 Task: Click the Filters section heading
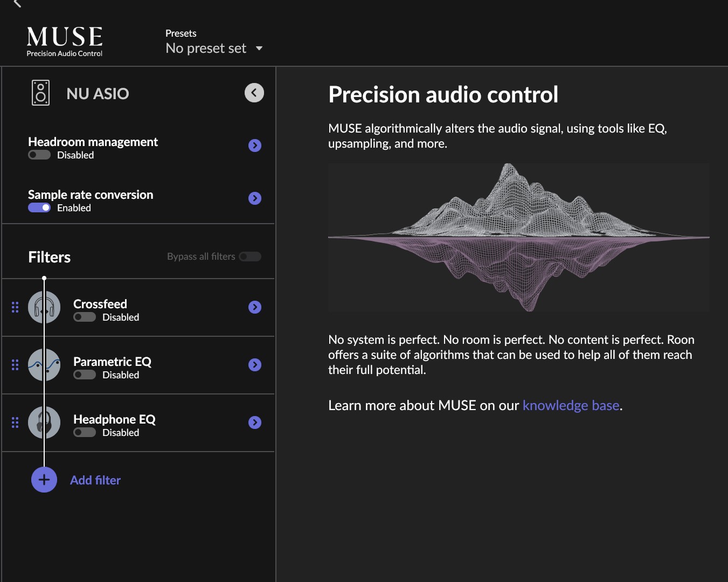click(x=49, y=257)
